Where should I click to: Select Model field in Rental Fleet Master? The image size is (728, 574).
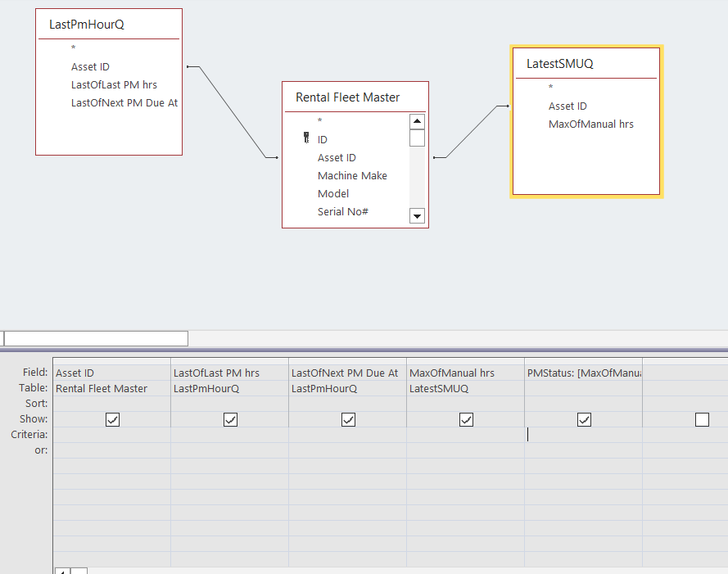coord(333,194)
